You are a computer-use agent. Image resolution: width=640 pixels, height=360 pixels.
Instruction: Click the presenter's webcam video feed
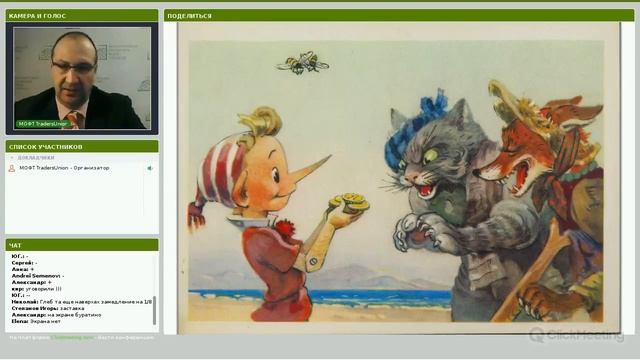(x=82, y=78)
